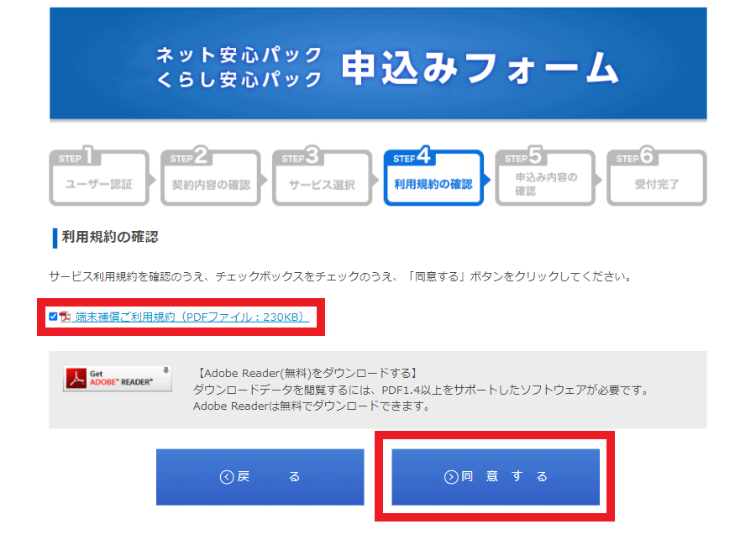Image resolution: width=756 pixels, height=540 pixels.
Task: Click the Adobe logo in Get Reader badge
Action: [77, 379]
